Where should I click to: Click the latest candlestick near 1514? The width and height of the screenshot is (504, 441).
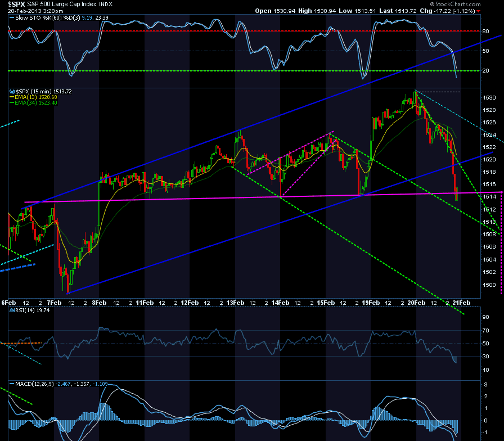coord(457,194)
